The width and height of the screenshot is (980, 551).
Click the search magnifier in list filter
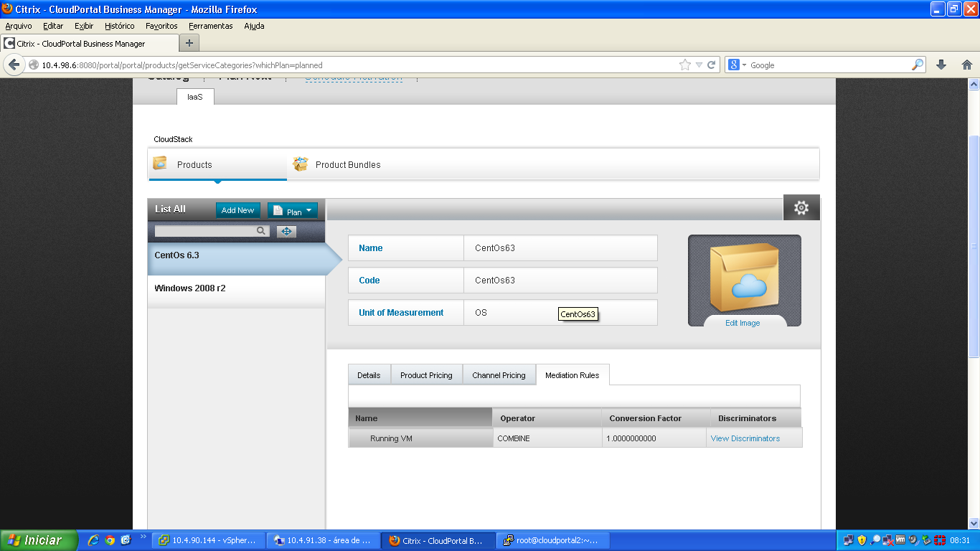pyautogui.click(x=262, y=231)
